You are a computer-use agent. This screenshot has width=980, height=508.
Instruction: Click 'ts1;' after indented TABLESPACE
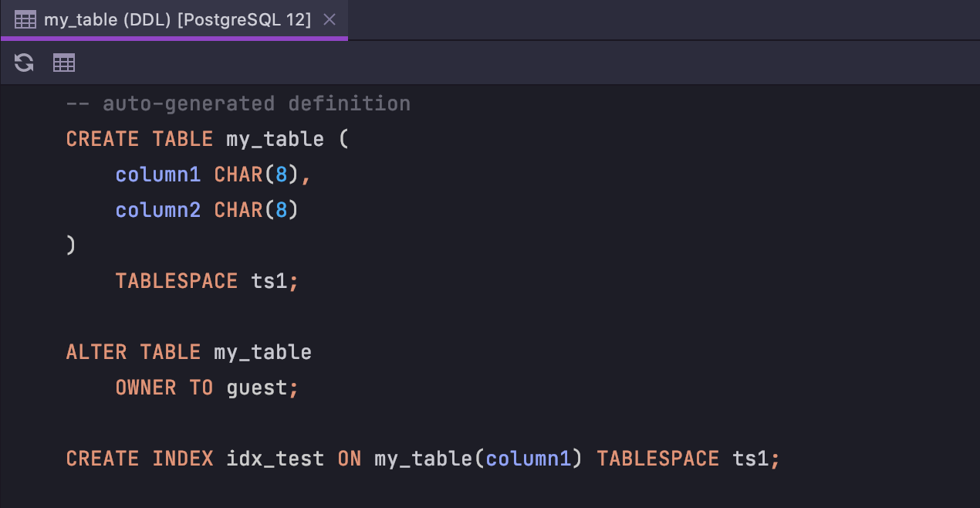(x=275, y=281)
